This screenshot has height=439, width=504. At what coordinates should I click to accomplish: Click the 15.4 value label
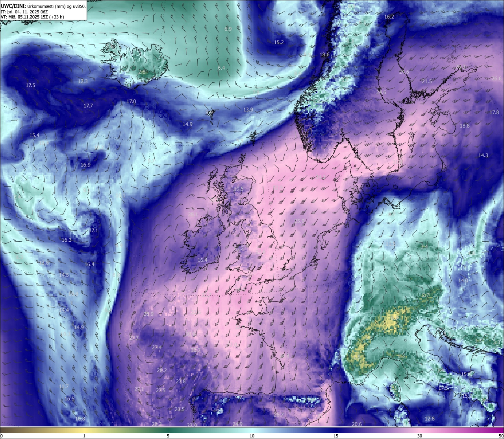34,135
